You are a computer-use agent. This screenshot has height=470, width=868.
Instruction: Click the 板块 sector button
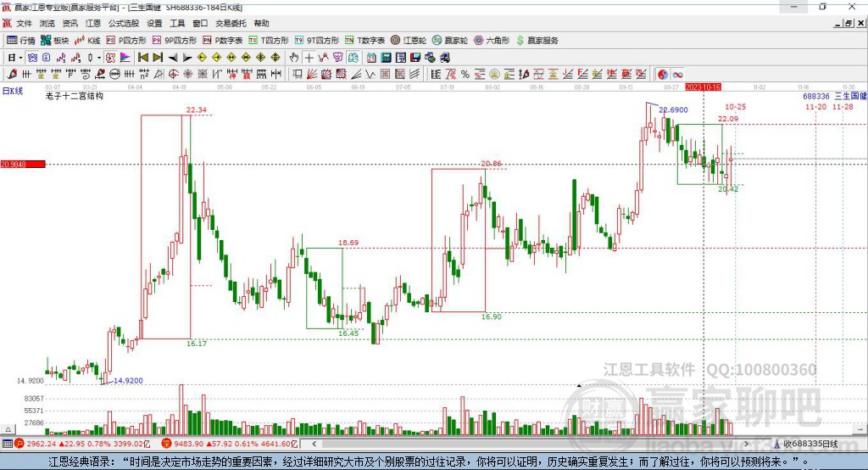point(55,41)
